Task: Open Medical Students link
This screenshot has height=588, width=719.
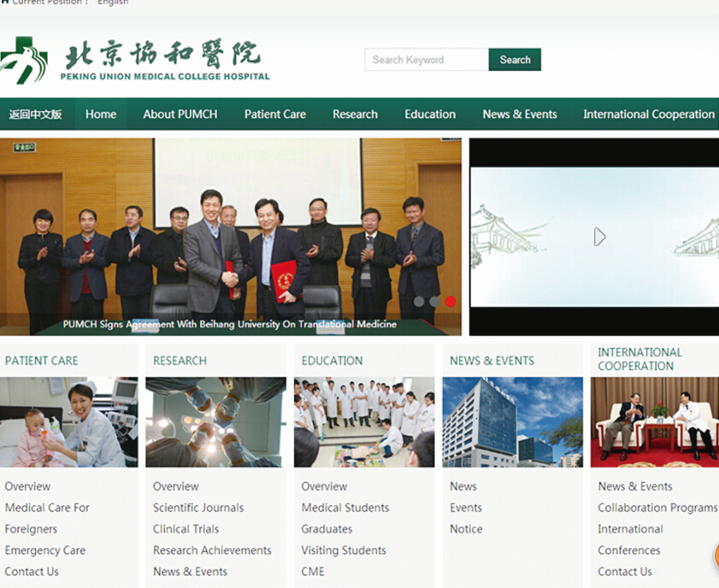Action: point(345,508)
